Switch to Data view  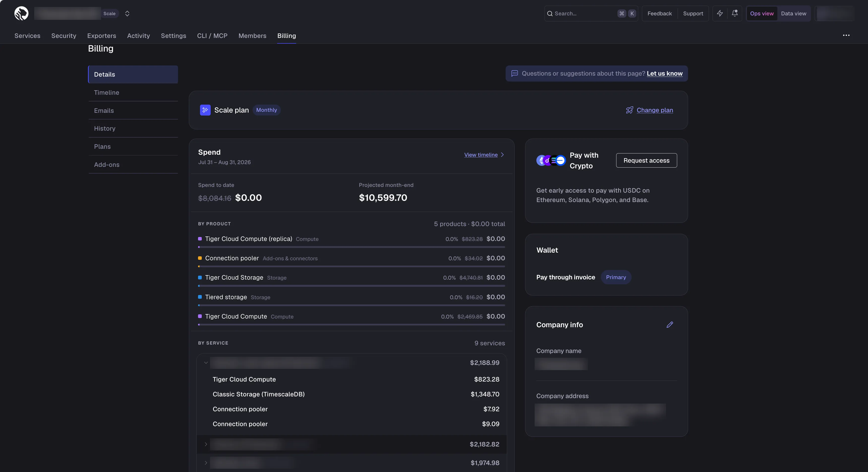point(794,13)
